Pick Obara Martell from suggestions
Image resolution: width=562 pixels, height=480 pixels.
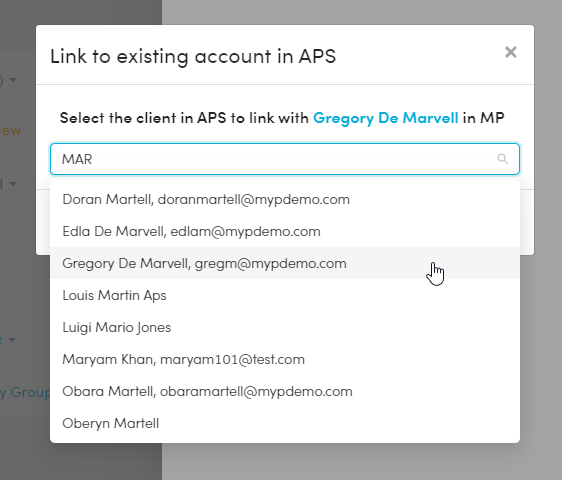(285, 391)
